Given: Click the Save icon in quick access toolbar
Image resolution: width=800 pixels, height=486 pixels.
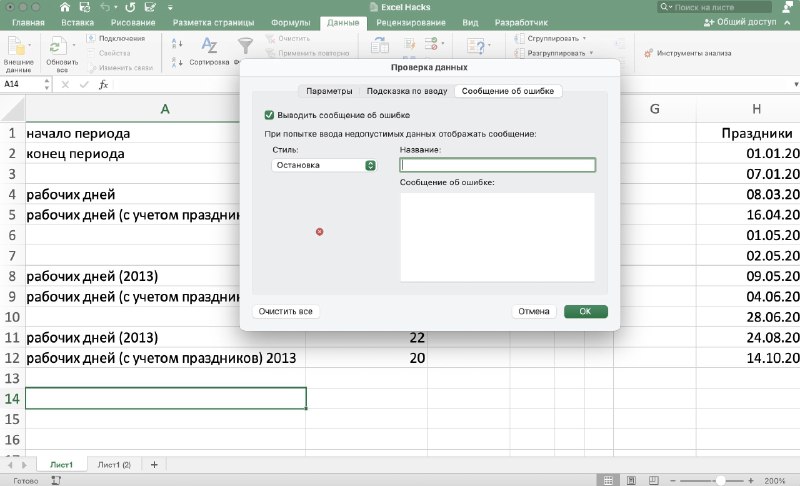Looking at the screenshot, I should click(x=85, y=7).
